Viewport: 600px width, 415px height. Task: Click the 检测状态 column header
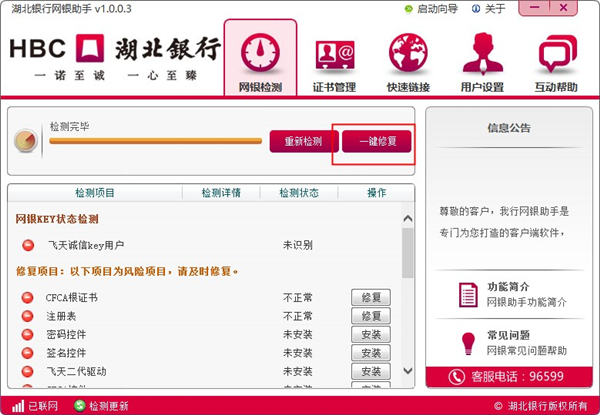coord(299,193)
